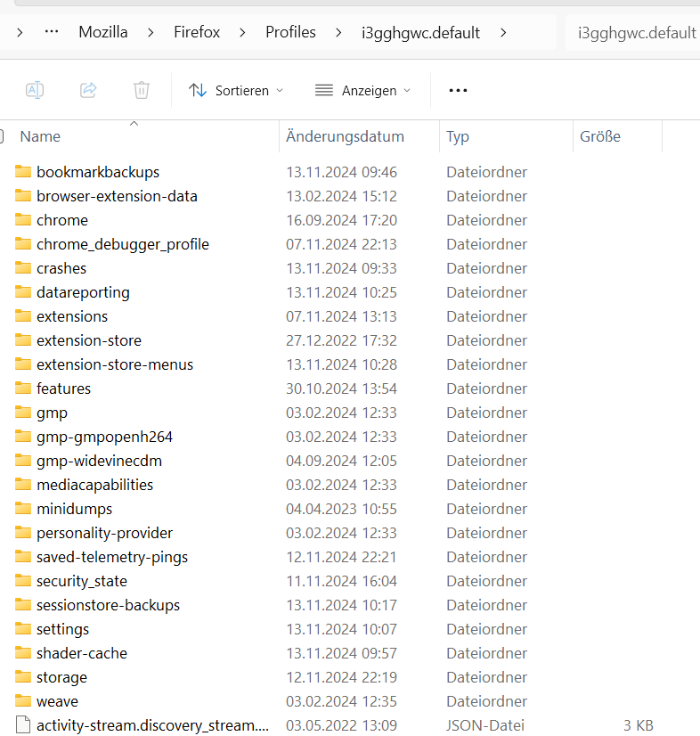Select the saved-telemetry-pings folder icon
This screenshot has height=736, width=700.
point(23,556)
